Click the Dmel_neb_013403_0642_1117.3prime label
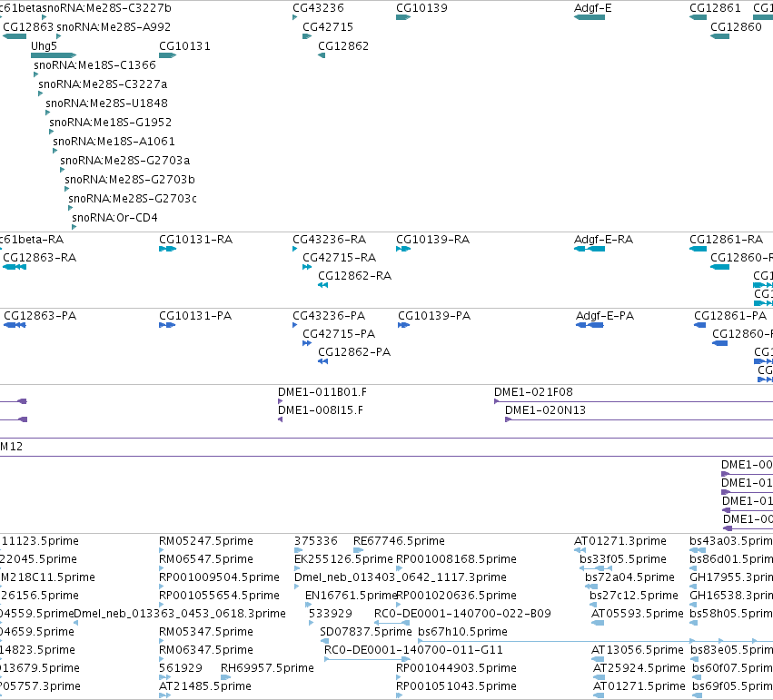Viewport: 773px width, 700px height. [401, 577]
